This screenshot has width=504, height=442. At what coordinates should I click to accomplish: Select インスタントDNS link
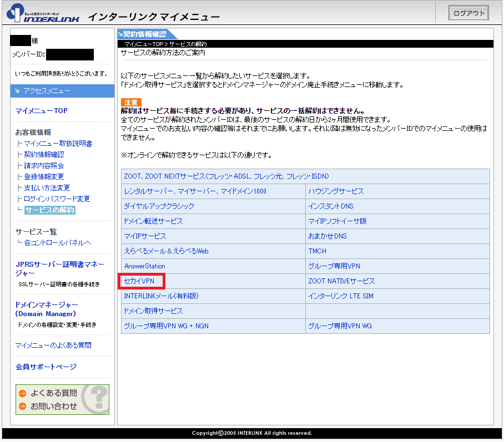331,206
